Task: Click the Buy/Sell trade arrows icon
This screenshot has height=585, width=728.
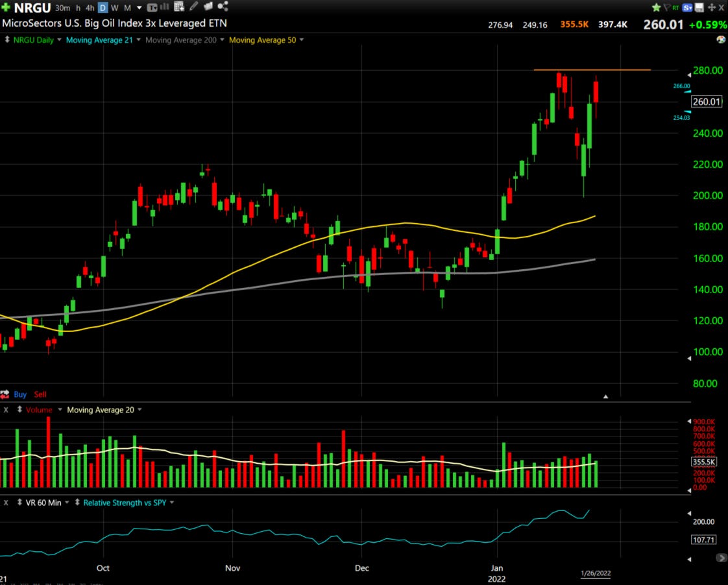Action: [x=5, y=394]
